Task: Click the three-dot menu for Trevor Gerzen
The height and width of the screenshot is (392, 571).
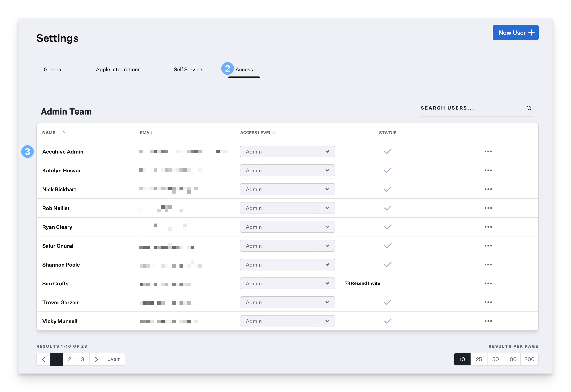Action: click(x=488, y=302)
